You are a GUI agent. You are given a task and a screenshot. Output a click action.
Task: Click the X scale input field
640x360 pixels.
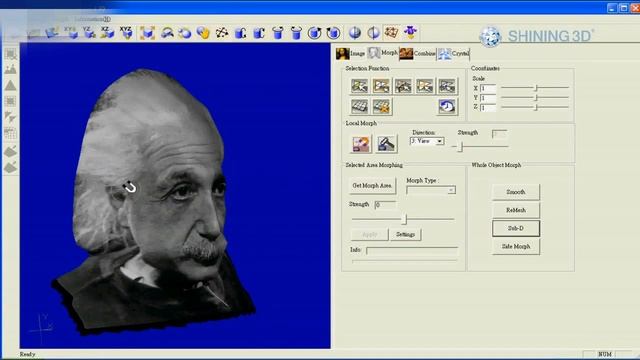(x=488, y=88)
